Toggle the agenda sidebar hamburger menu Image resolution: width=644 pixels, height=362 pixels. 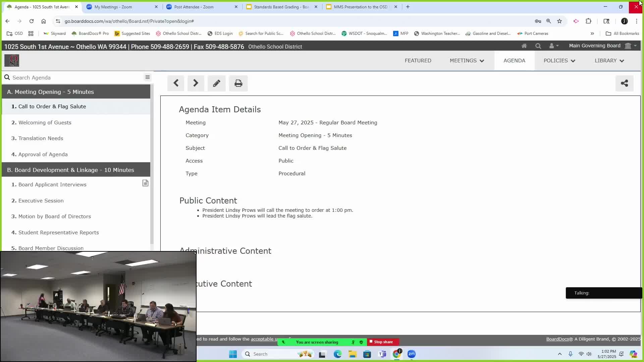coord(147,77)
